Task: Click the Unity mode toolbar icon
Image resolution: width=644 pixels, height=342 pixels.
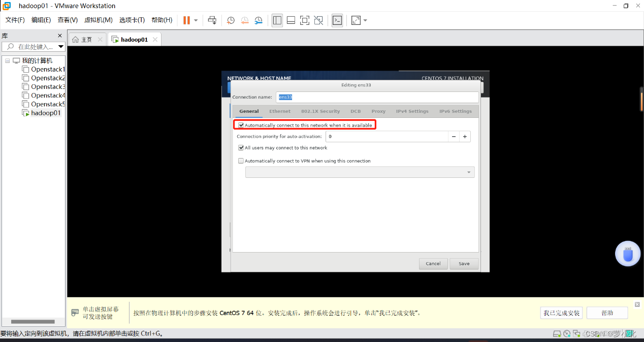Action: point(318,20)
